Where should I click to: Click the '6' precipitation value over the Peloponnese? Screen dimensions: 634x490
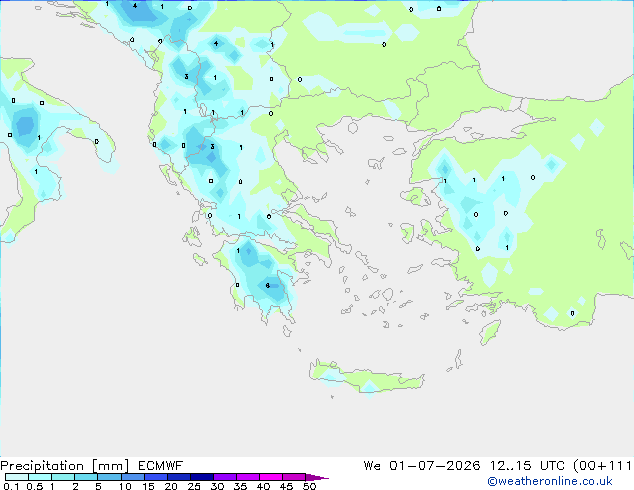click(x=268, y=285)
